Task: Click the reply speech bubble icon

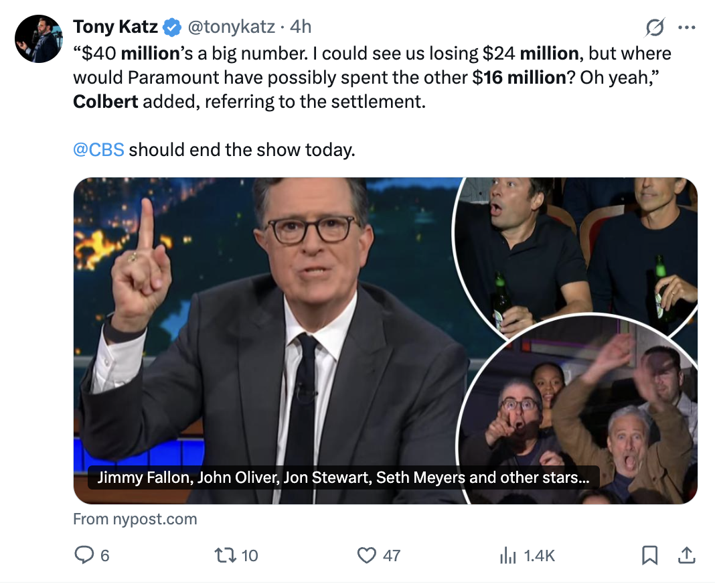Action: pos(84,555)
